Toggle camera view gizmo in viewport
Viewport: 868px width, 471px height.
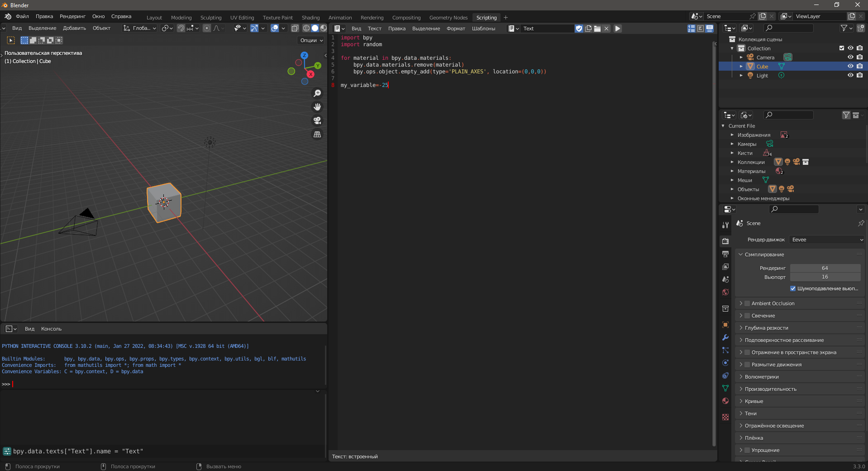pos(317,120)
